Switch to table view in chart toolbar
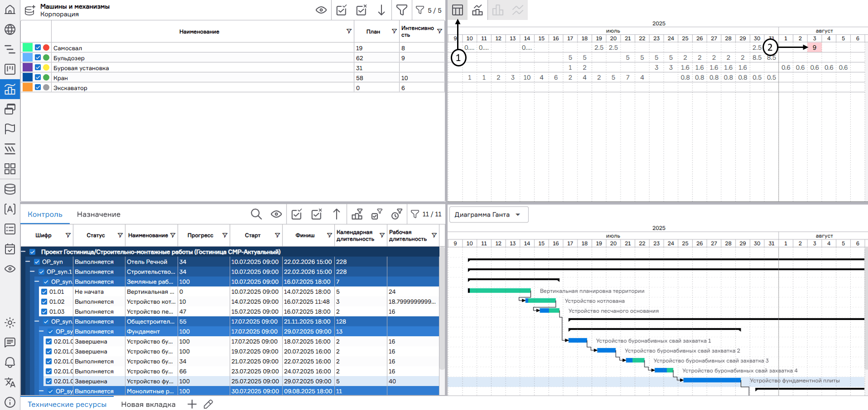The width and height of the screenshot is (868, 410). pos(458,10)
